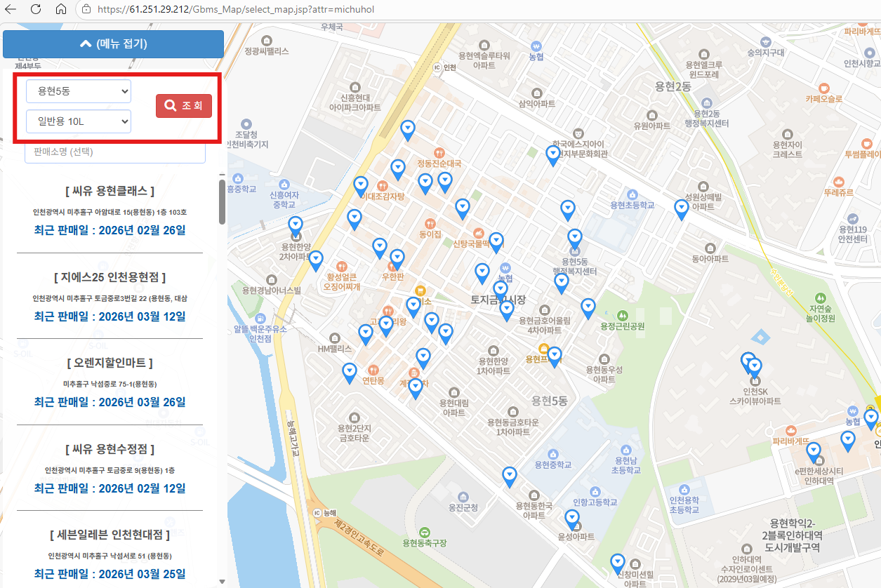Select the 씨유 용현수정점 store entry
This screenshot has width=881, height=588.
[110, 468]
